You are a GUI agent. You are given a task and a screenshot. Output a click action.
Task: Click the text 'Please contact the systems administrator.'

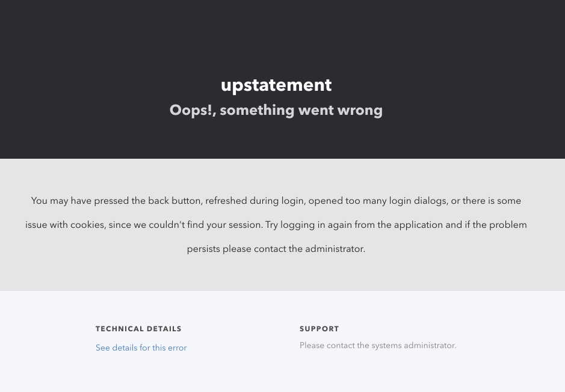[x=378, y=345]
